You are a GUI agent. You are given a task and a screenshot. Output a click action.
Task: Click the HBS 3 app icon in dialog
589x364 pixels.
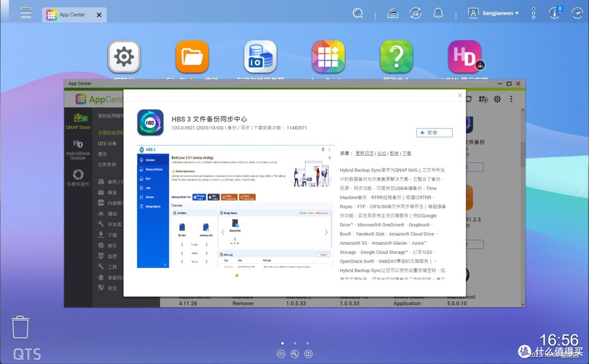[151, 123]
